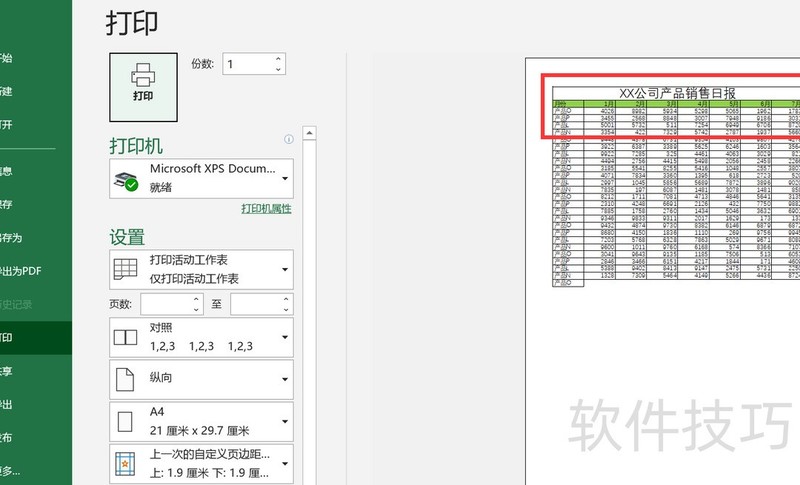Select 打开 in the sidebar

(x=36, y=124)
